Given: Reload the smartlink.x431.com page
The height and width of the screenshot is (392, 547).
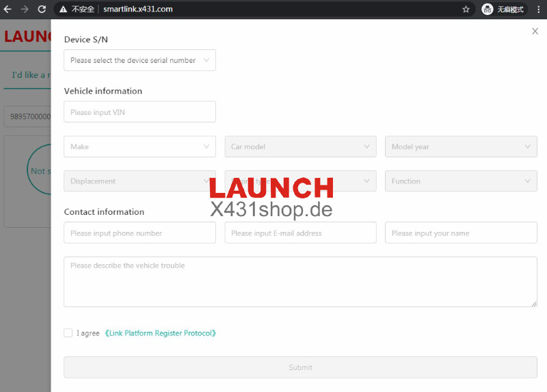Looking at the screenshot, I should 42,10.
